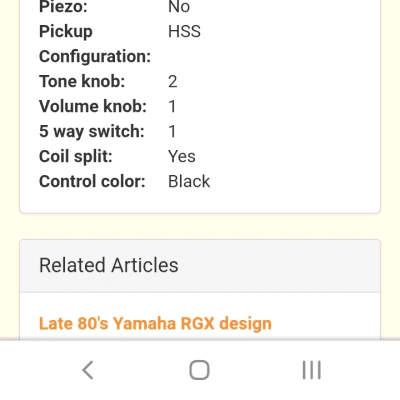Select the Black control color value
The height and width of the screenshot is (400, 400).
[189, 181]
